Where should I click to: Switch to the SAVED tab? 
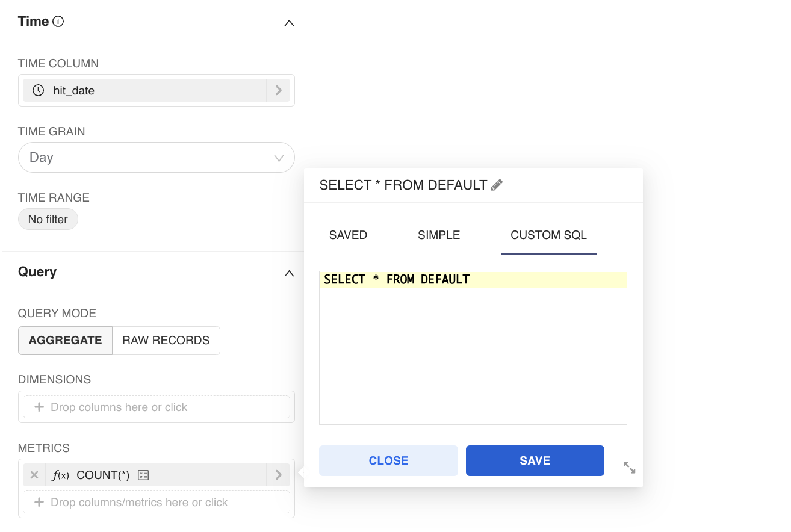click(x=348, y=235)
